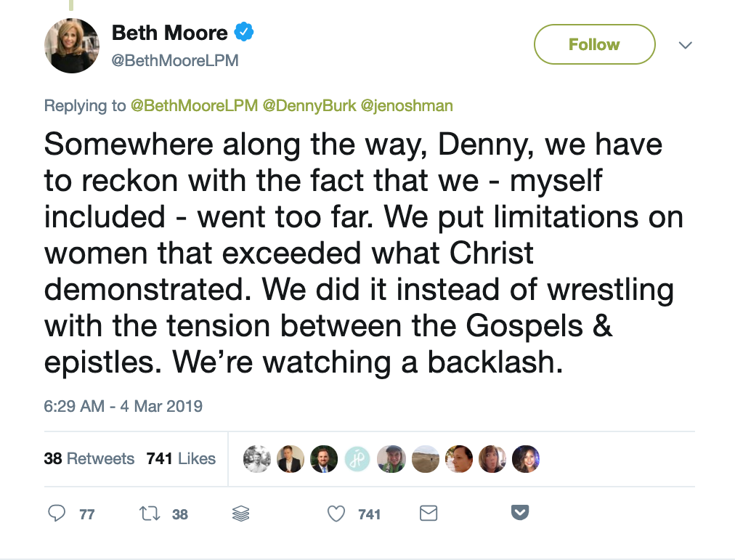Send tweet via Direct Message envelope icon
735x560 pixels.
(x=429, y=514)
